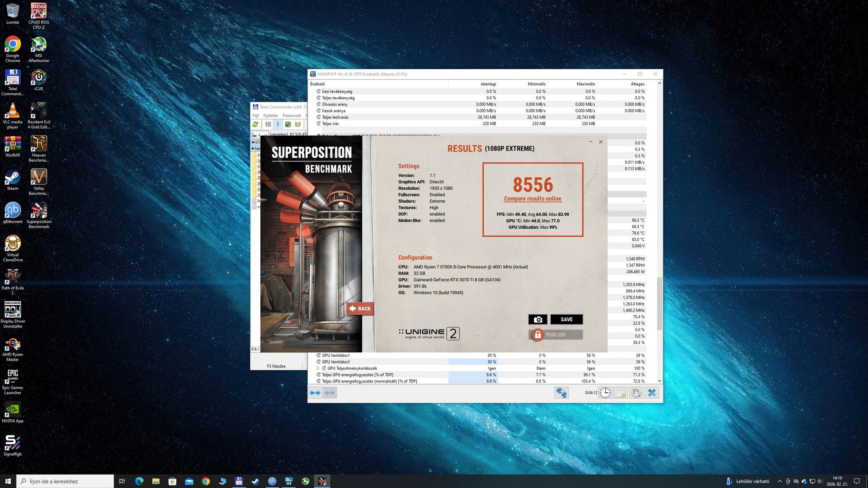The image size is (868, 488).
Task: Click HWiNFO vertical scrollbar thumb
Action: pos(659,303)
